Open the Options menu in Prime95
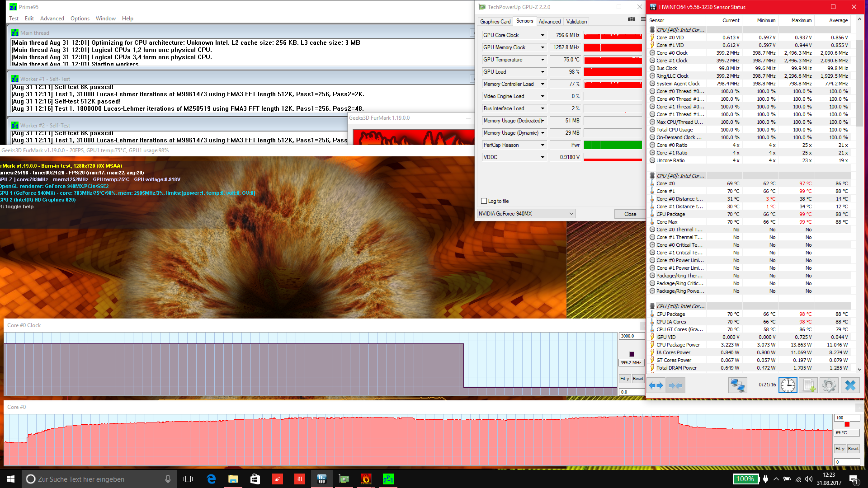This screenshot has width=868, height=488. (x=80, y=19)
